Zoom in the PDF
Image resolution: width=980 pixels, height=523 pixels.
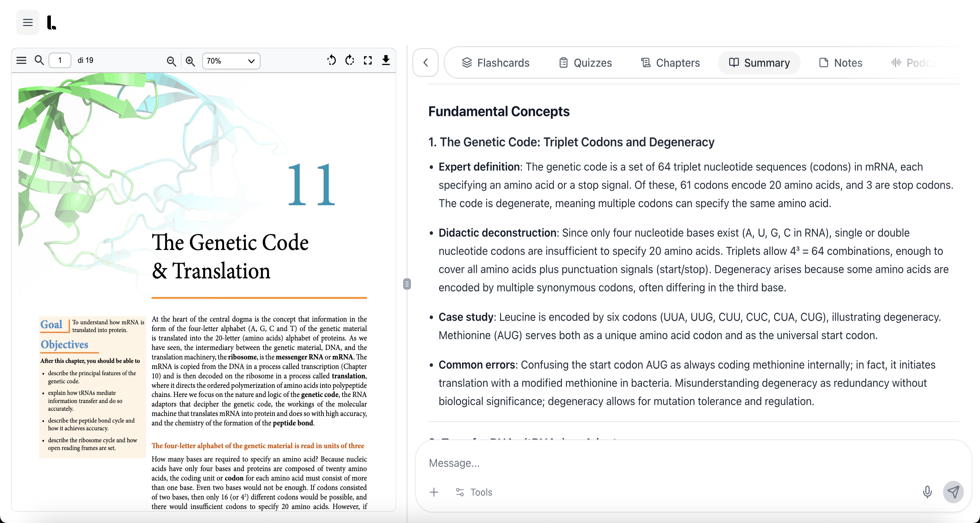190,61
